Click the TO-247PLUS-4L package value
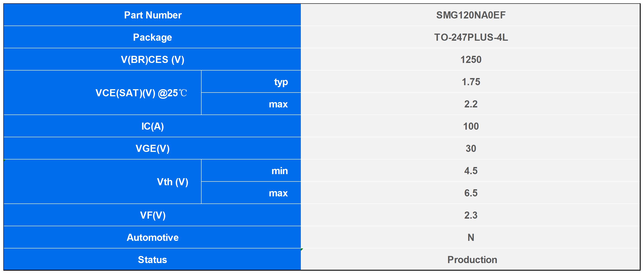Screen dimensions: 644x274 point(471,37)
